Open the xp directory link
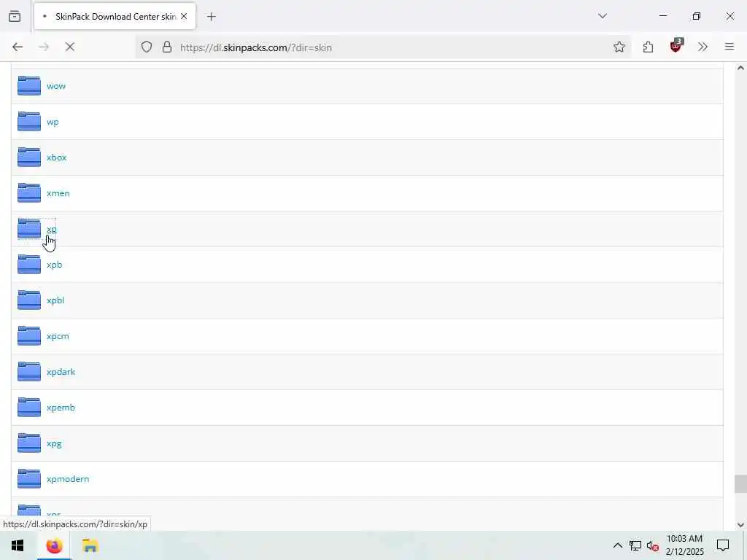This screenshot has height=560, width=747. (52, 229)
